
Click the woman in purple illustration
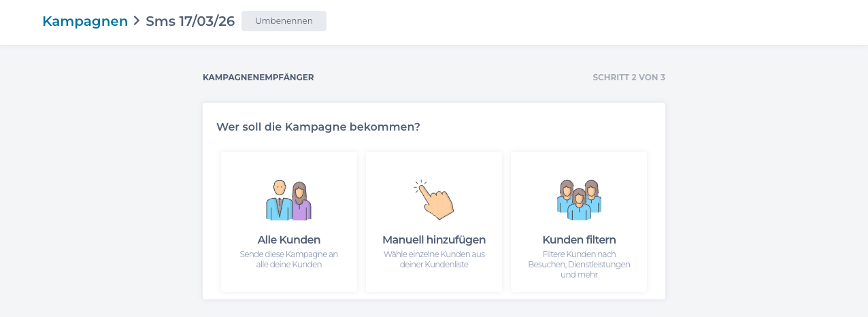coord(300,202)
